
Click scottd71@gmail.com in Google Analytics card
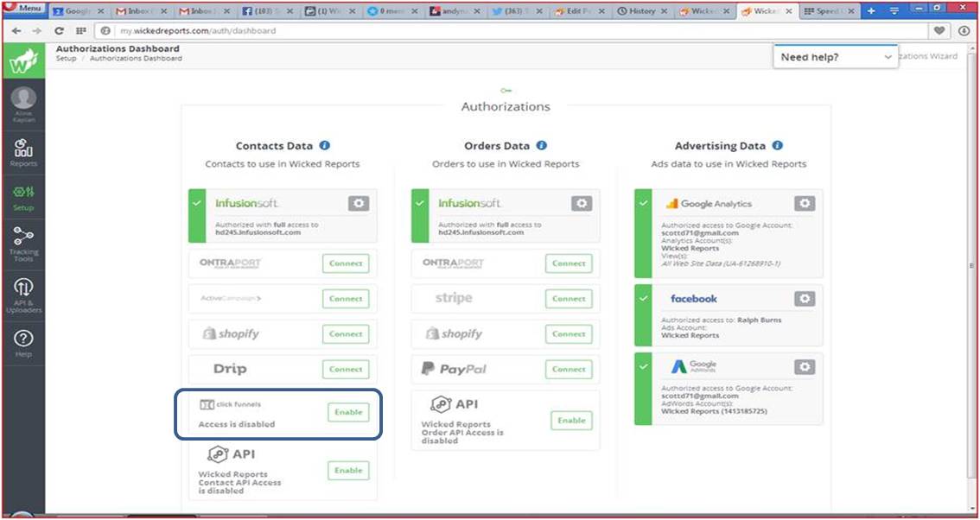699,233
